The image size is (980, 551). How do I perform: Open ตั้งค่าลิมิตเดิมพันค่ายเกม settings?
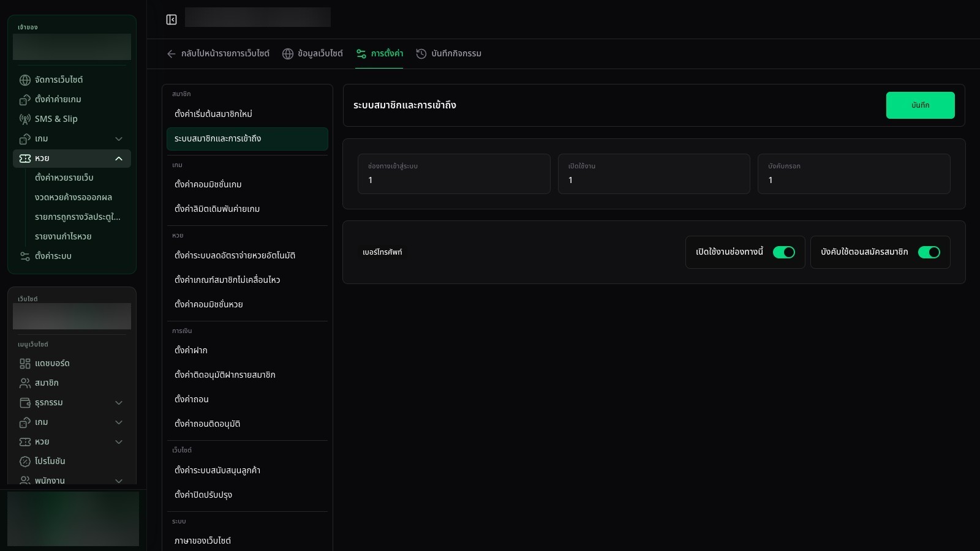coord(247,209)
